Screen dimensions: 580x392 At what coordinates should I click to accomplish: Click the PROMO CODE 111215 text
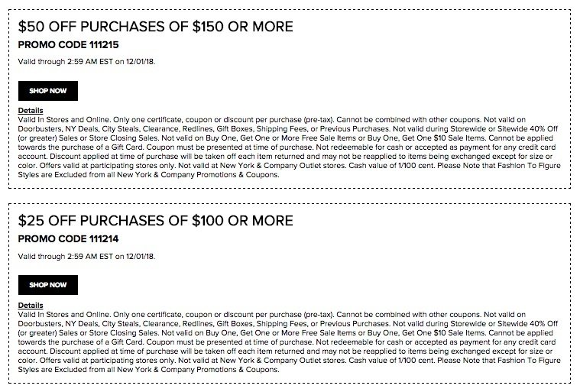[x=69, y=45]
